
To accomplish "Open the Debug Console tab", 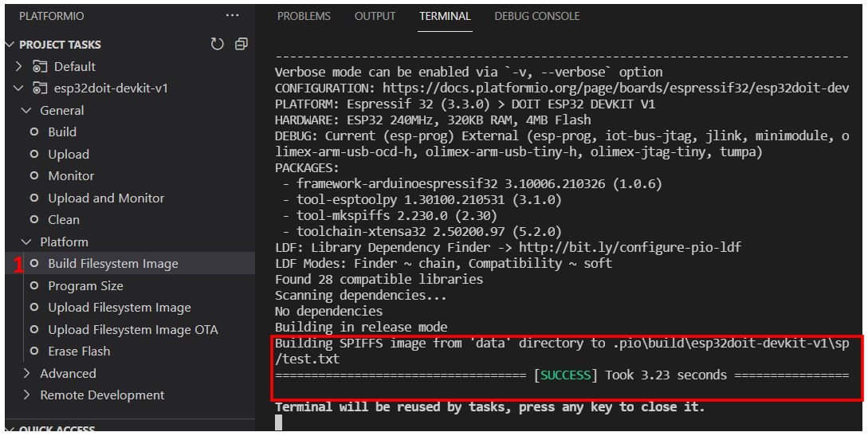I will pyautogui.click(x=537, y=16).
